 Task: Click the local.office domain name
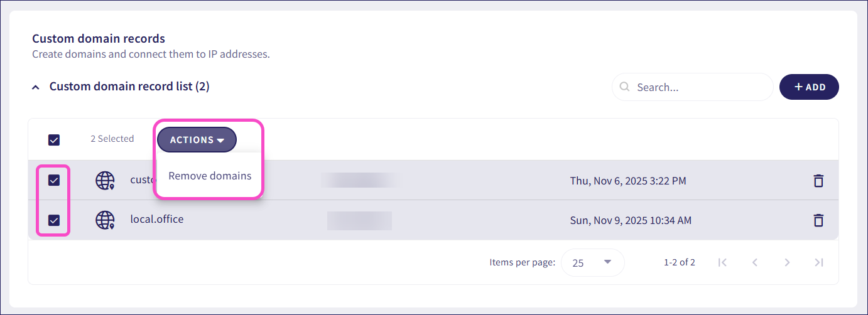pyautogui.click(x=157, y=220)
